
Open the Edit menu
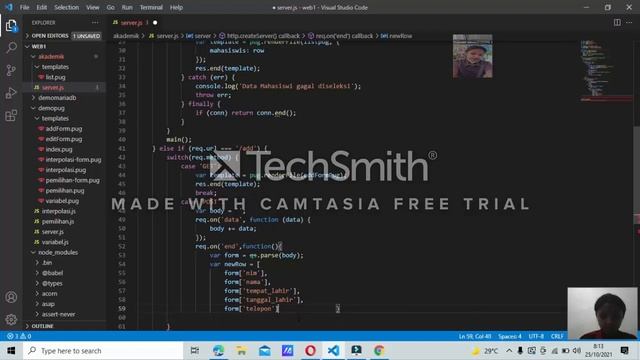coord(42,7)
